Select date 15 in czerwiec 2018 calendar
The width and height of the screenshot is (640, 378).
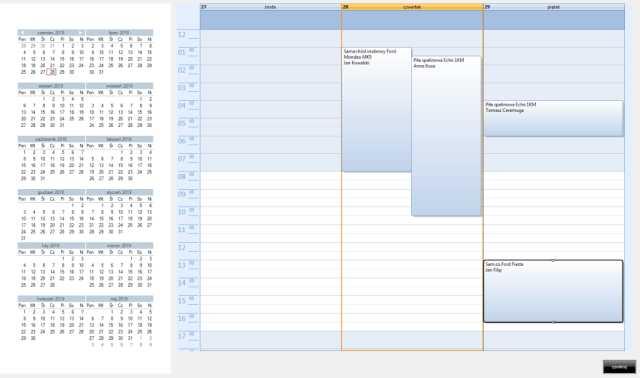point(62,59)
